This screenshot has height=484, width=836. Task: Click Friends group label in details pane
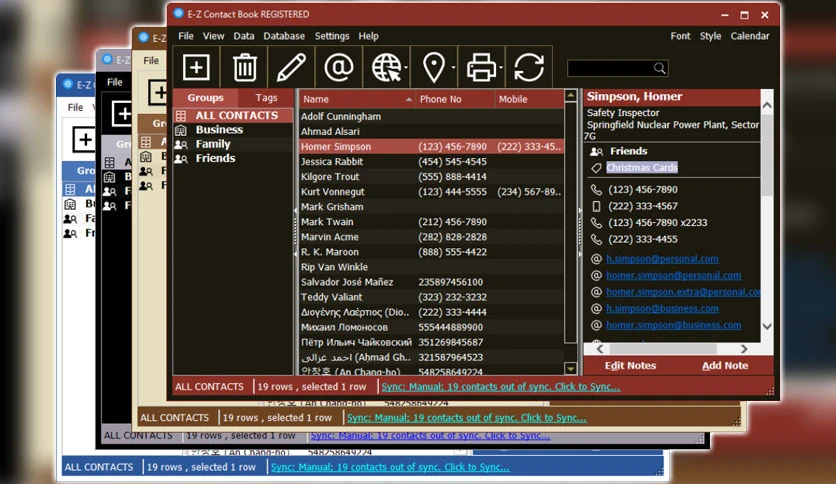(628, 151)
